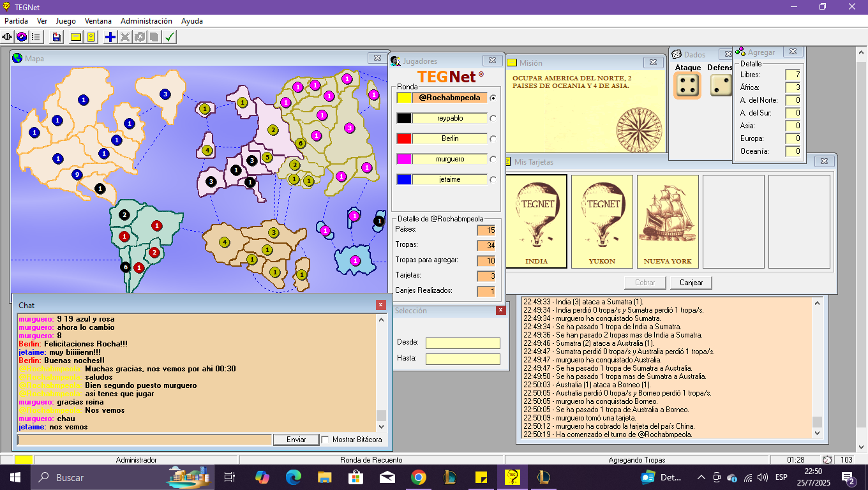Click the dice icon in Dados title bar
Image resolution: width=868 pixels, height=490 pixels.
pos(677,55)
